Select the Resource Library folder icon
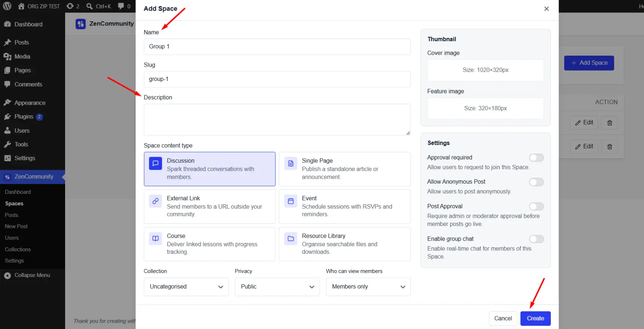Image resolution: width=644 pixels, height=329 pixels. (x=291, y=238)
